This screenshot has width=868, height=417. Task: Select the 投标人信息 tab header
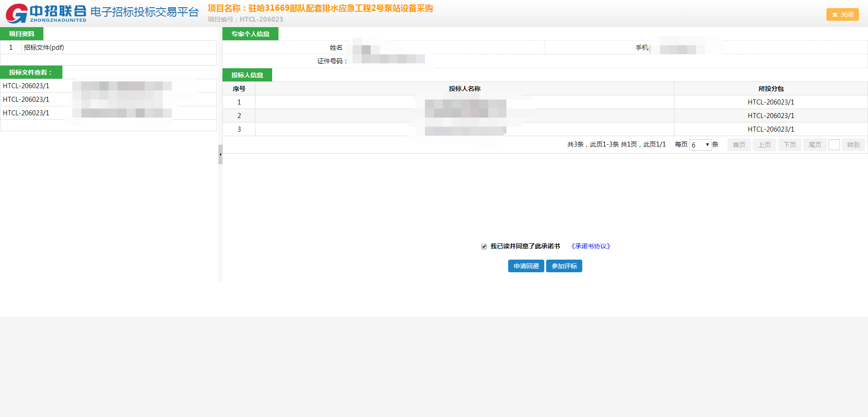(247, 75)
